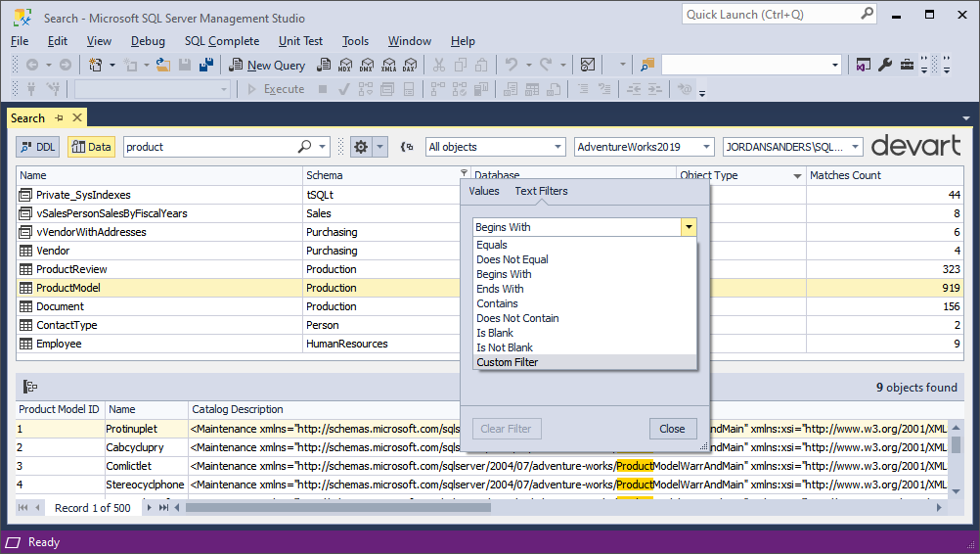Viewport: 980px width, 554px height.
Task: Click the grouping tree icon above data grid
Action: click(x=30, y=387)
